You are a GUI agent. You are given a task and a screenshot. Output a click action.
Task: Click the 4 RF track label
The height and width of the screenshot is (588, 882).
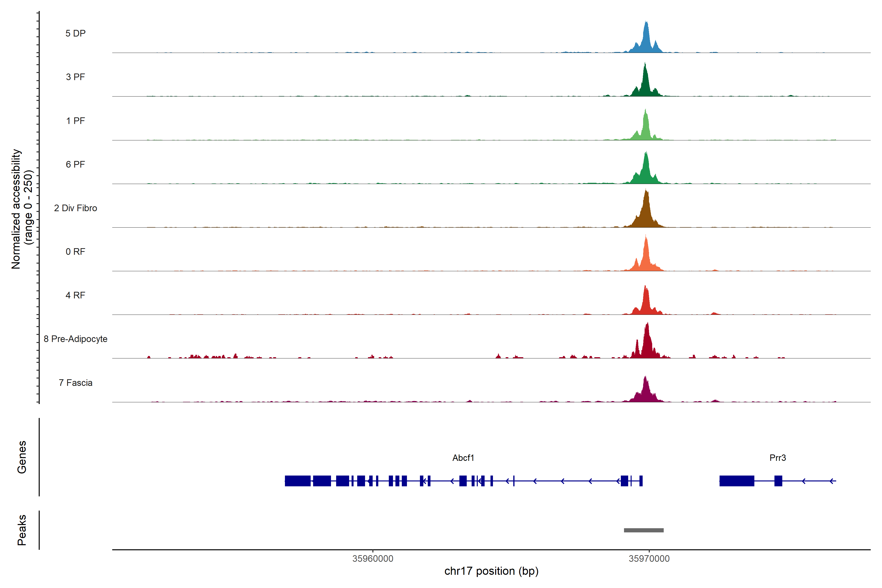tap(75, 295)
